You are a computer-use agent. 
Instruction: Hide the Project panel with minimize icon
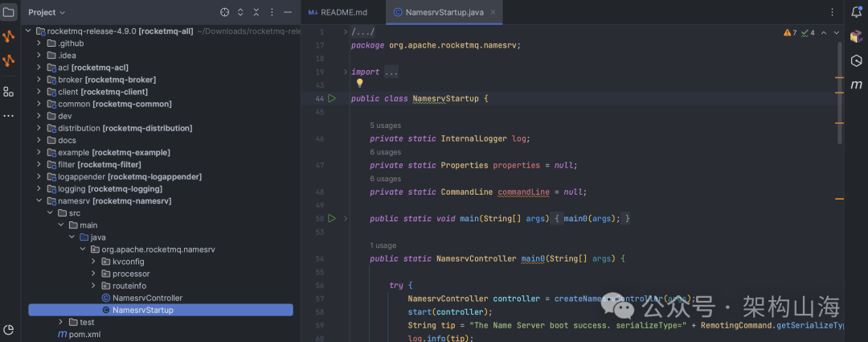[x=287, y=12]
